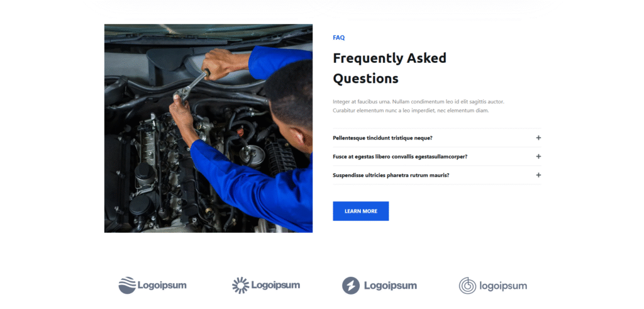Click the Logoipsum text beside the sunburst icon
This screenshot has height=309, width=644.
(x=275, y=285)
